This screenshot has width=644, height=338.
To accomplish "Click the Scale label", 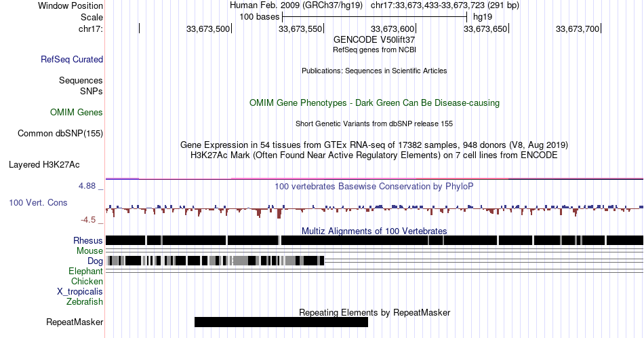I will point(92,17).
